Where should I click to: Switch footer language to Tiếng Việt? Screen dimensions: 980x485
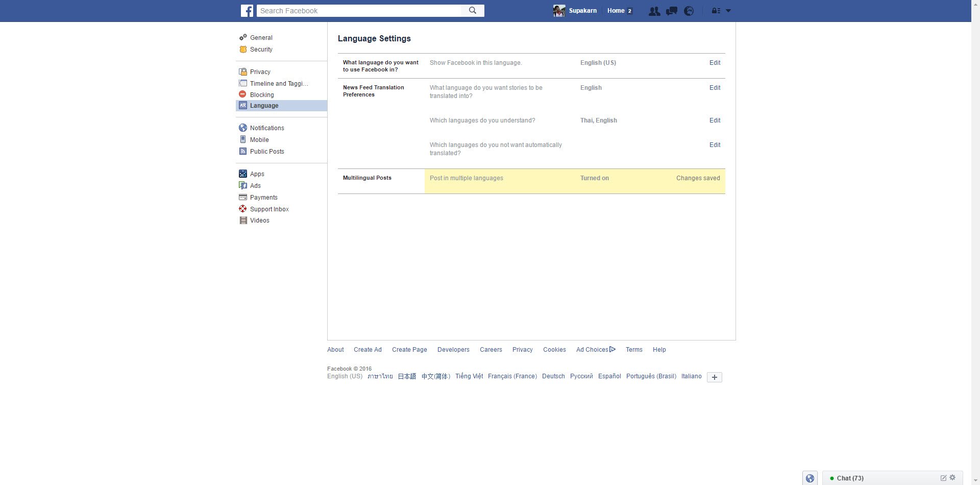469,376
